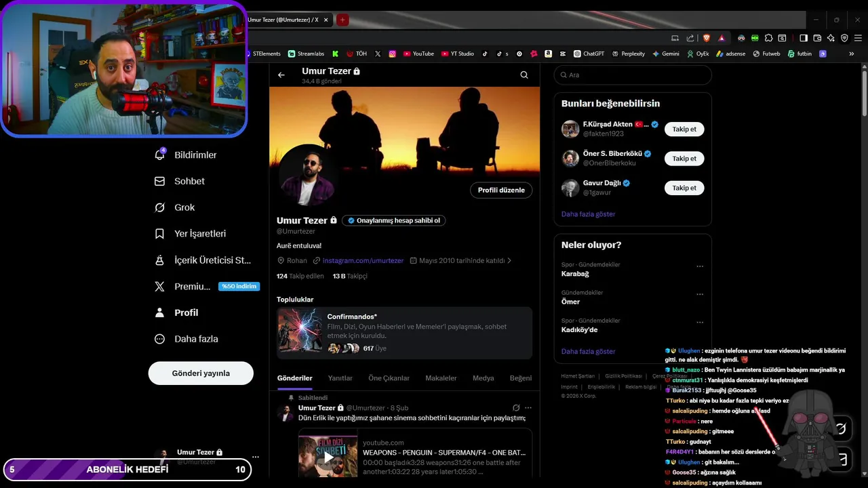Expand the join date chevron
This screenshot has height=488, width=868.
click(x=509, y=260)
